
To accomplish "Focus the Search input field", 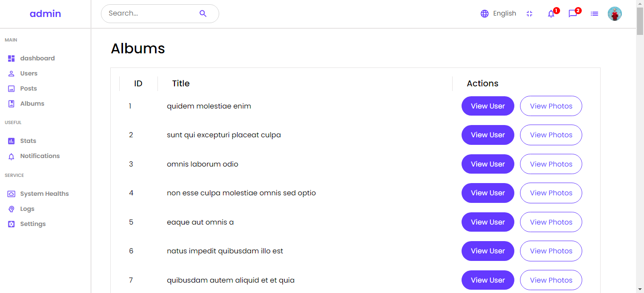I will tap(151, 14).
